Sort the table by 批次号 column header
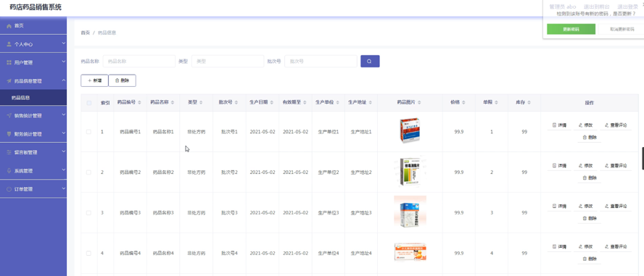 [x=236, y=103]
